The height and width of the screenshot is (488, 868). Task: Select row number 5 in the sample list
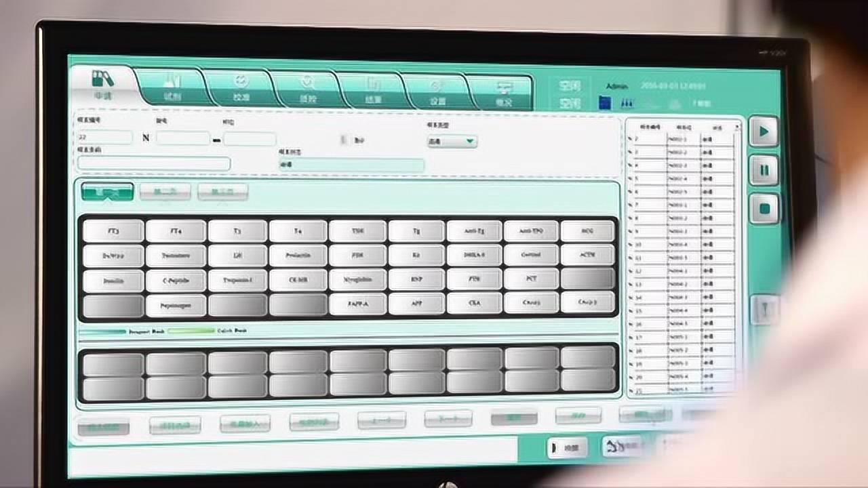tap(681, 179)
